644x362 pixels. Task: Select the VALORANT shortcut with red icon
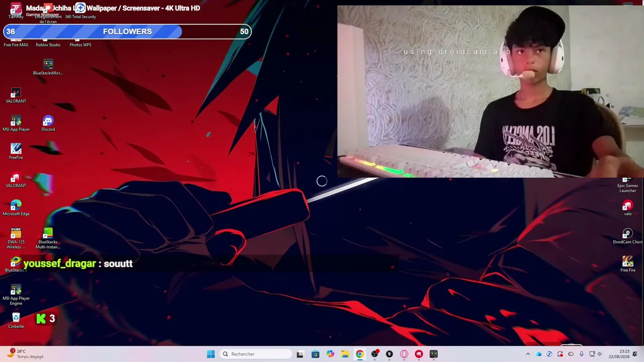[x=16, y=180]
